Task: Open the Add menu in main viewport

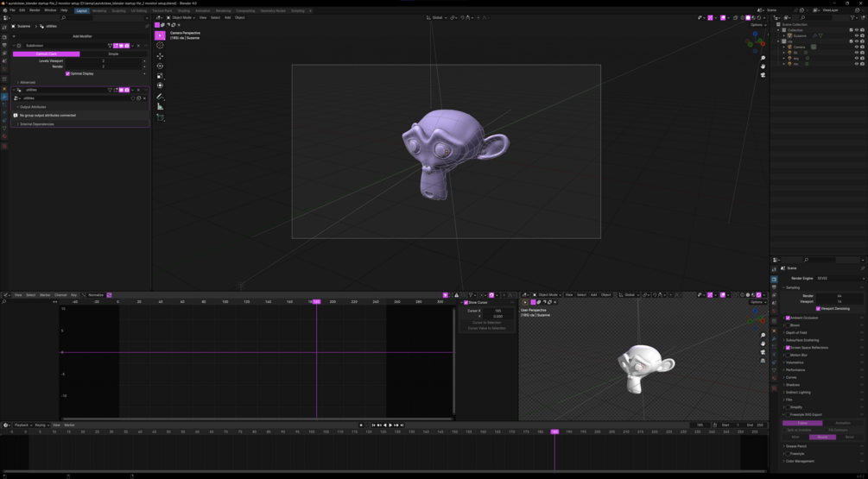Action: (x=227, y=18)
